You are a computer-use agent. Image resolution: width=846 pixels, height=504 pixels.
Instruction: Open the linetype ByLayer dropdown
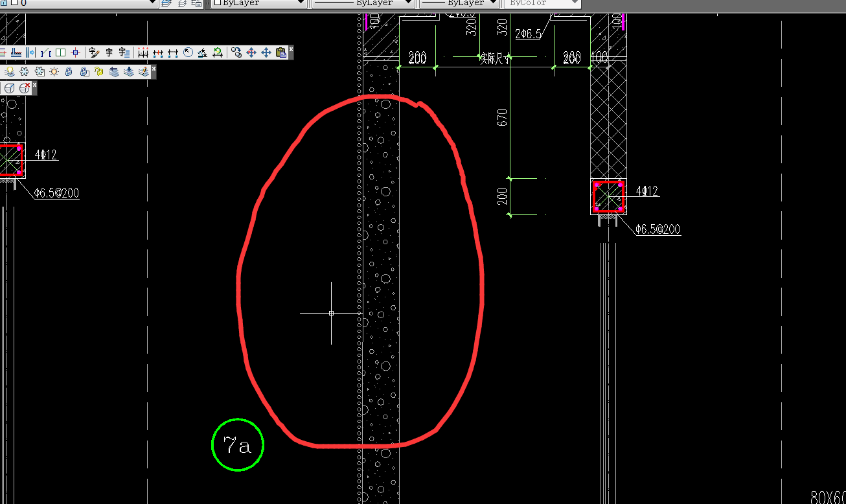point(407,3)
